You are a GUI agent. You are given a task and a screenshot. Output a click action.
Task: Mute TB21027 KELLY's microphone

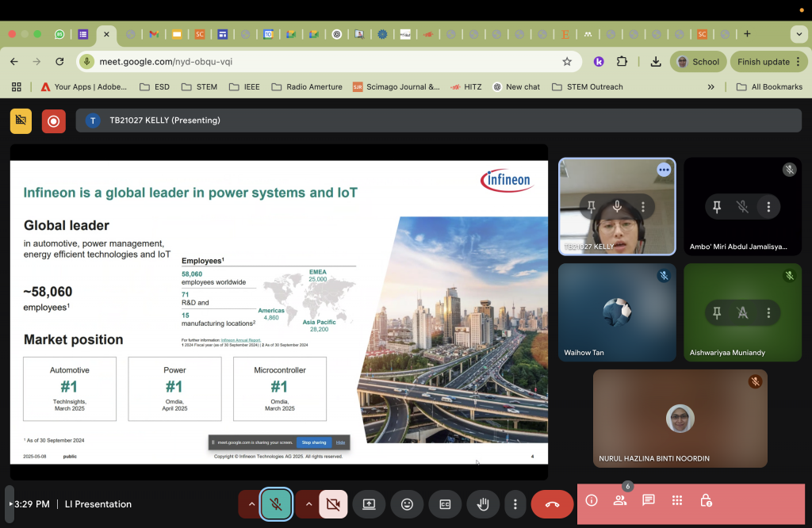(617, 207)
